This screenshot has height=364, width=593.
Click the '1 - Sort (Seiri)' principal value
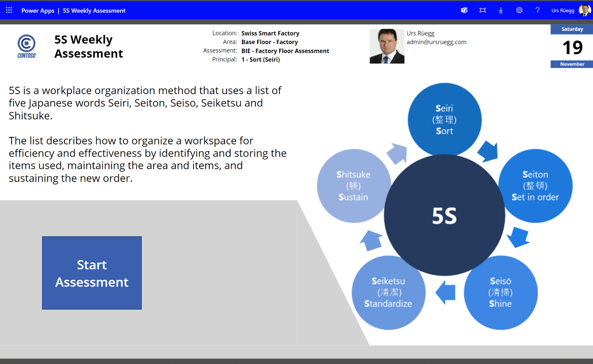pyautogui.click(x=261, y=59)
